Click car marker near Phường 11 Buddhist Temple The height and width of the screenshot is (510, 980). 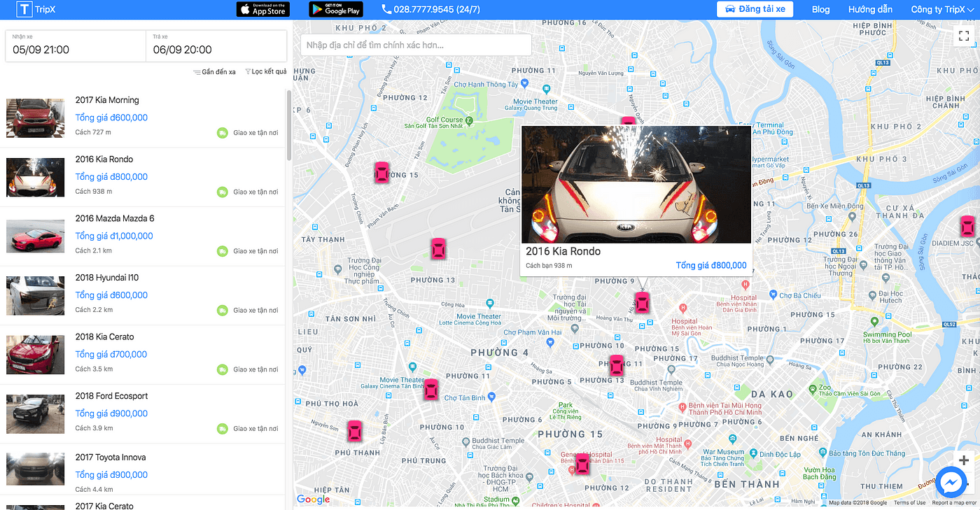pos(616,365)
